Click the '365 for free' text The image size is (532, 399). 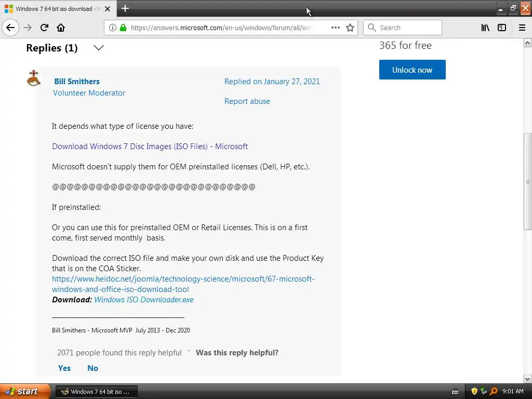tap(405, 46)
